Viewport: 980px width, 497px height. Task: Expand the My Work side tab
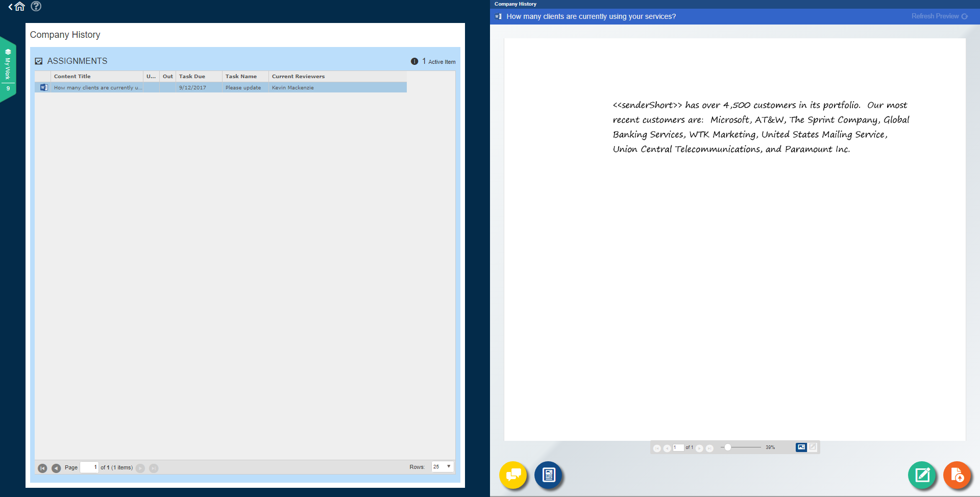click(x=8, y=69)
